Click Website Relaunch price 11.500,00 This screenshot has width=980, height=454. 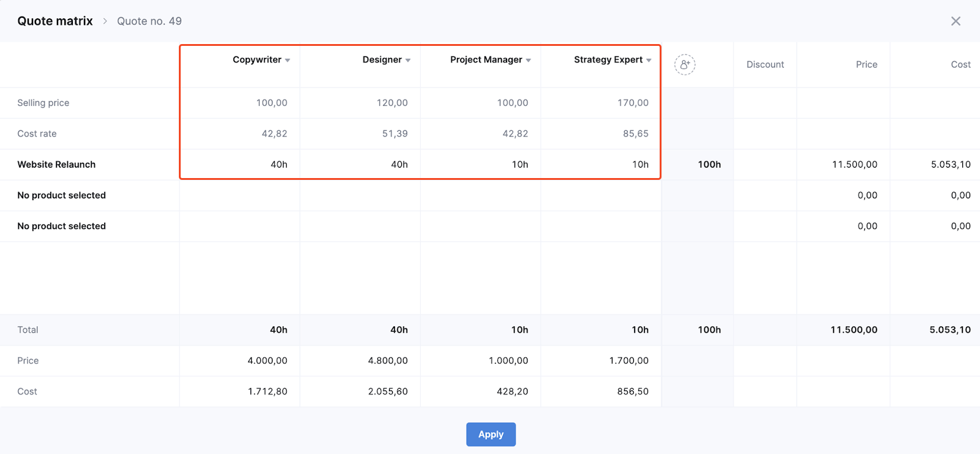[854, 165]
